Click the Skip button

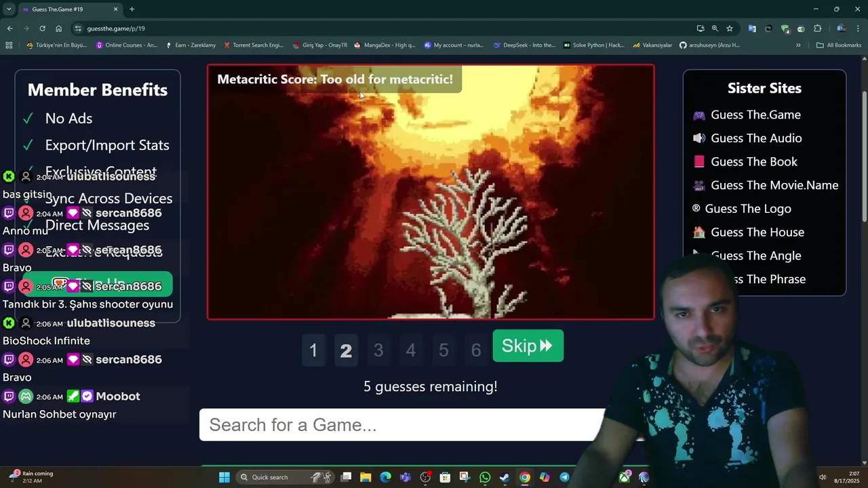coord(528,346)
